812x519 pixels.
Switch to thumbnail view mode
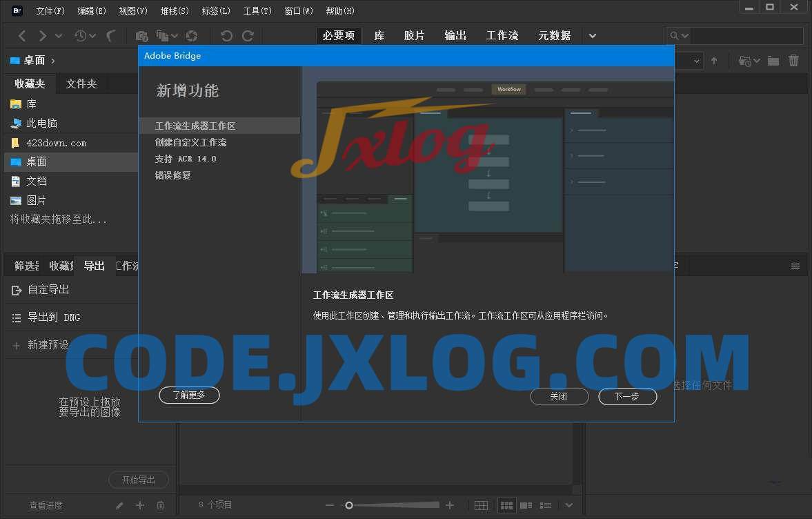coord(506,505)
